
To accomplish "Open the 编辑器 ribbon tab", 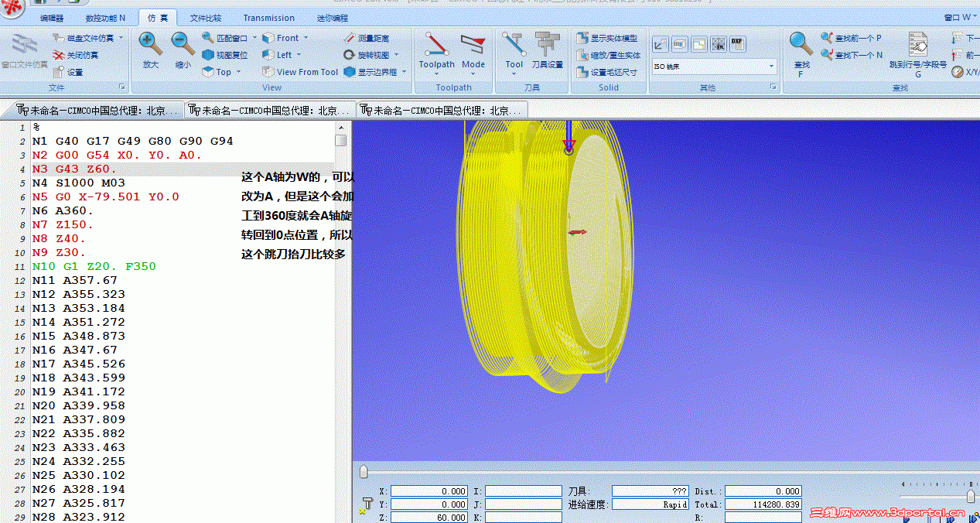I will (x=52, y=18).
